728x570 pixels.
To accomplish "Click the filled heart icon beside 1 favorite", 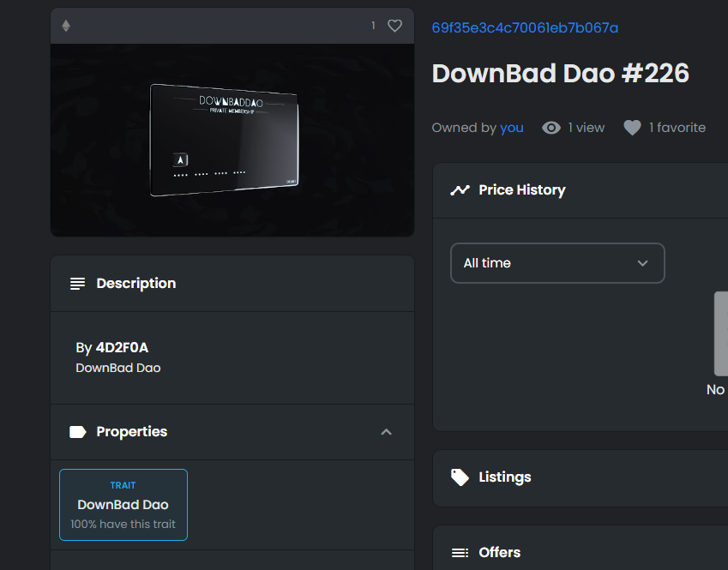I will pyautogui.click(x=632, y=128).
